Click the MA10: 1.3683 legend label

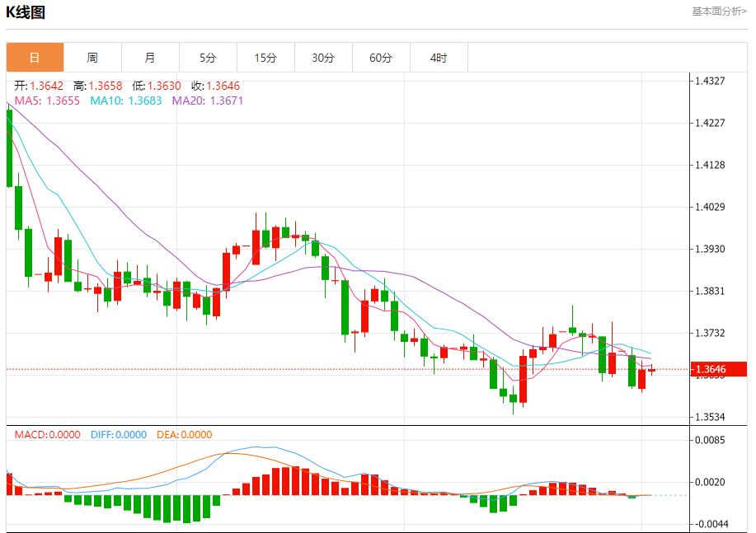(x=126, y=101)
